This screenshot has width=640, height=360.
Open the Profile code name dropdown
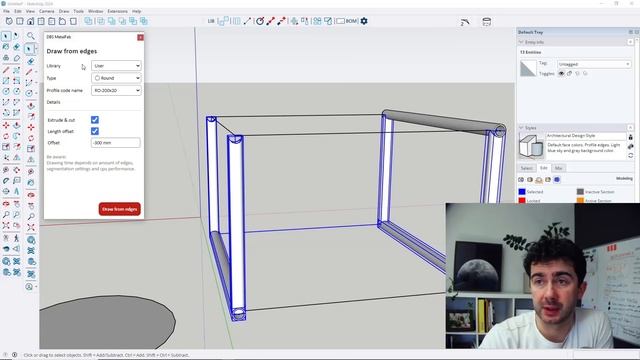pos(116,90)
